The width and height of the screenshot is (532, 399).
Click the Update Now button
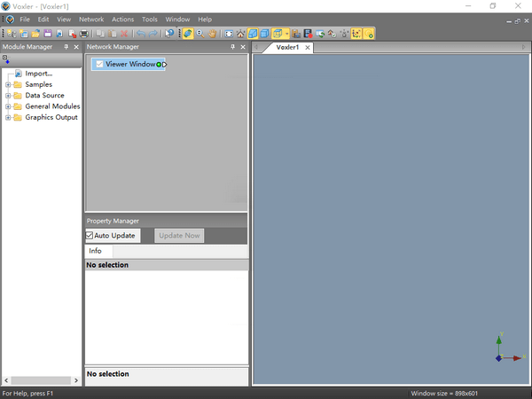179,236
